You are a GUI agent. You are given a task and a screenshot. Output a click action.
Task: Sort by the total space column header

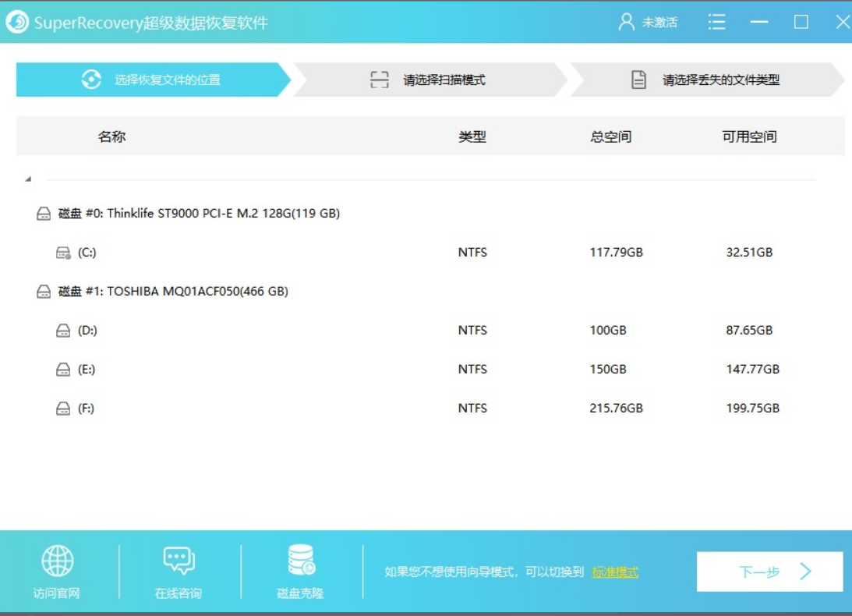point(610,136)
